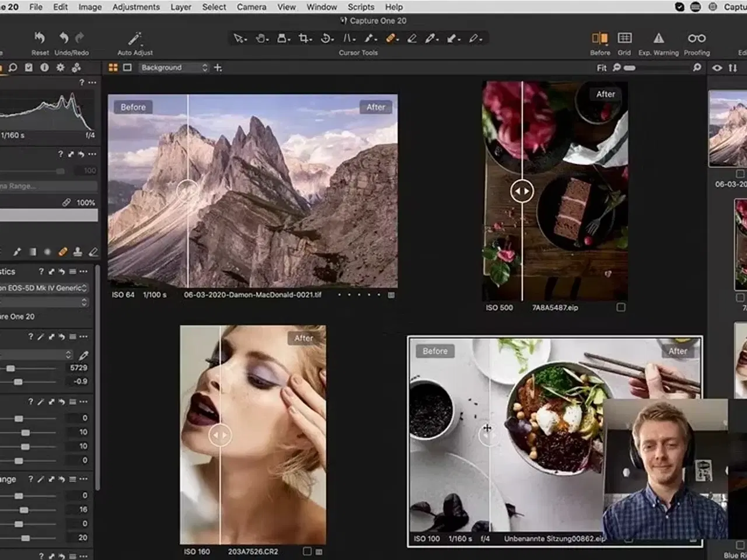Viewport: 747px width, 560px height.
Task: Switch to single image viewer mode
Action: 127,68
